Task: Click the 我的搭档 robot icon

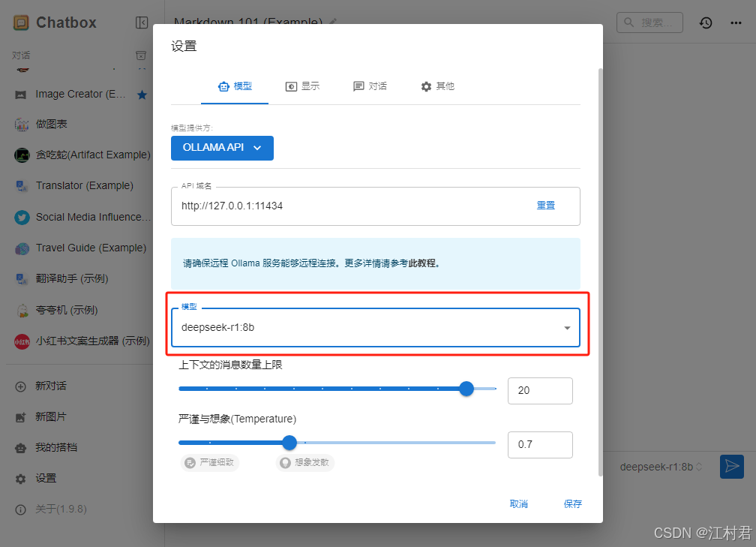Action: pos(21,448)
